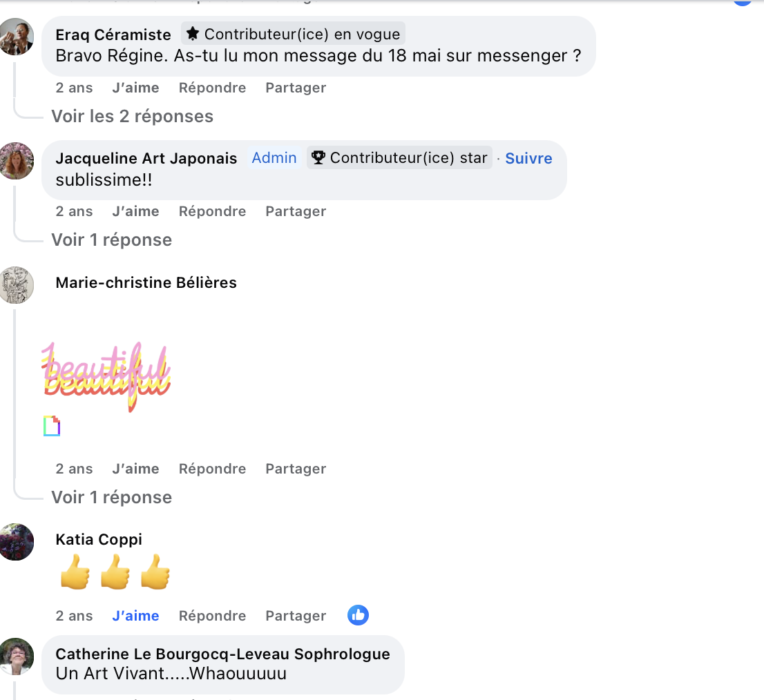This screenshot has width=764, height=700.
Task: Like the sublissime!! comment
Action: (x=135, y=211)
